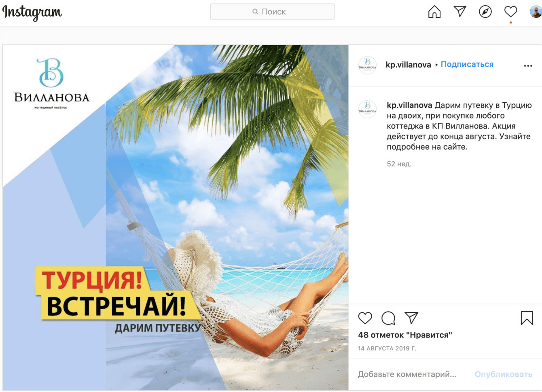Open kp.villanova profile from post header
542x392 pixels.
coord(408,65)
